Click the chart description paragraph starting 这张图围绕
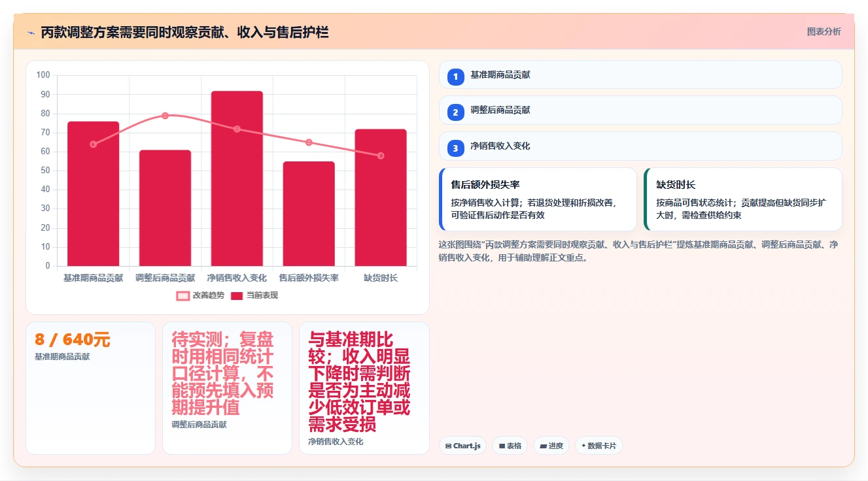This screenshot has height=481, width=868. 638,251
